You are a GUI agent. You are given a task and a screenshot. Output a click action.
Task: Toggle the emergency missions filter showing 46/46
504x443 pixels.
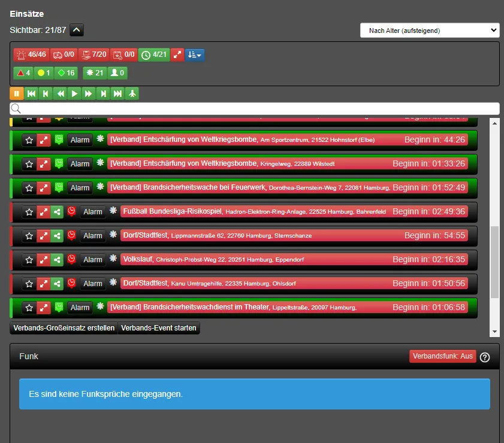click(x=31, y=55)
